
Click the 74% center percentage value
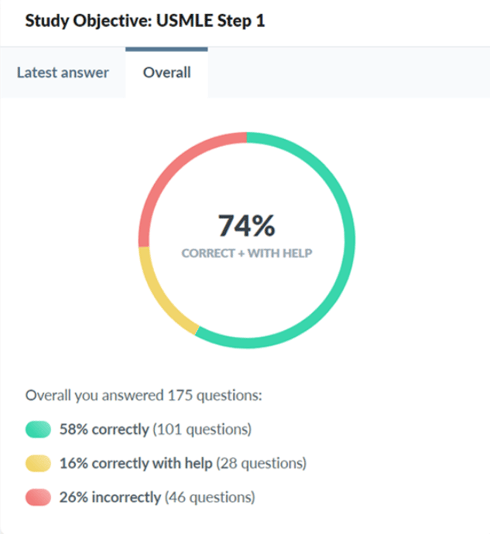(x=247, y=225)
